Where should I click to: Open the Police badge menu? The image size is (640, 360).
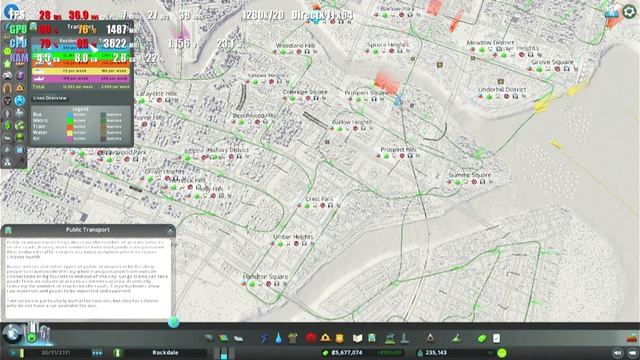coord(340,338)
